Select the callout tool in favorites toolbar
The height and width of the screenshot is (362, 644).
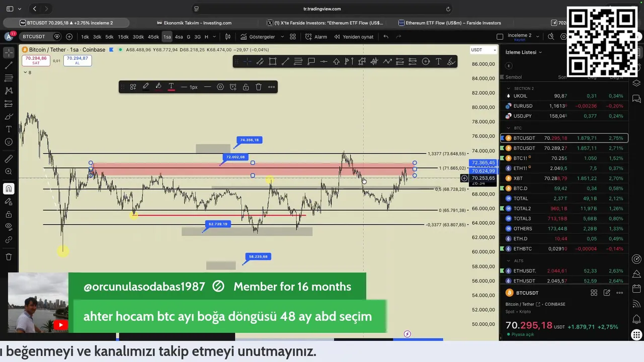coord(311,61)
